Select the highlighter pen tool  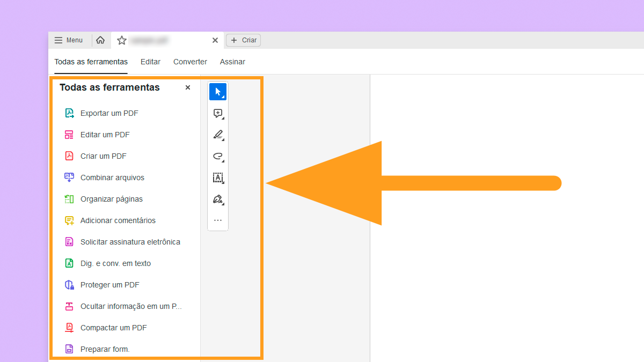pyautogui.click(x=218, y=135)
